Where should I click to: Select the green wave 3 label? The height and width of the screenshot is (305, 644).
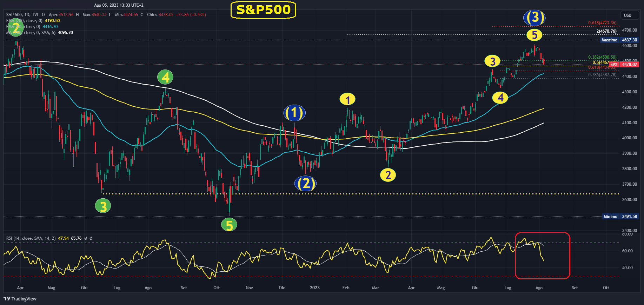click(x=103, y=206)
